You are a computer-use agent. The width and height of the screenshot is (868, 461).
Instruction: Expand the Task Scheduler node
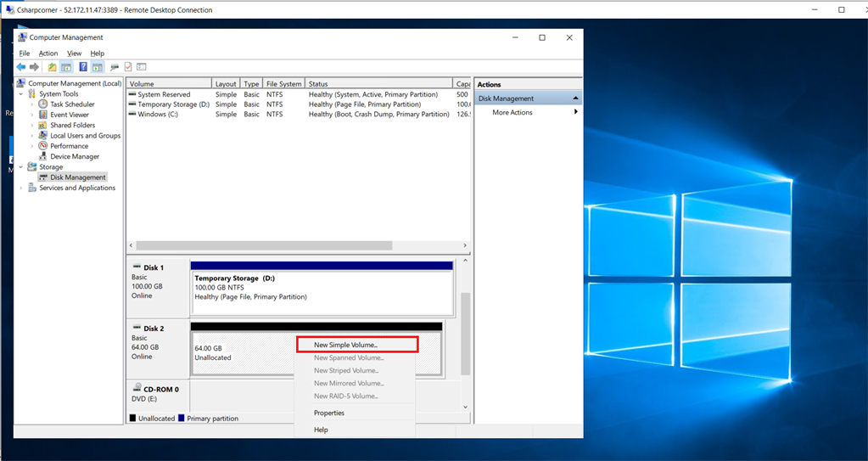31,104
